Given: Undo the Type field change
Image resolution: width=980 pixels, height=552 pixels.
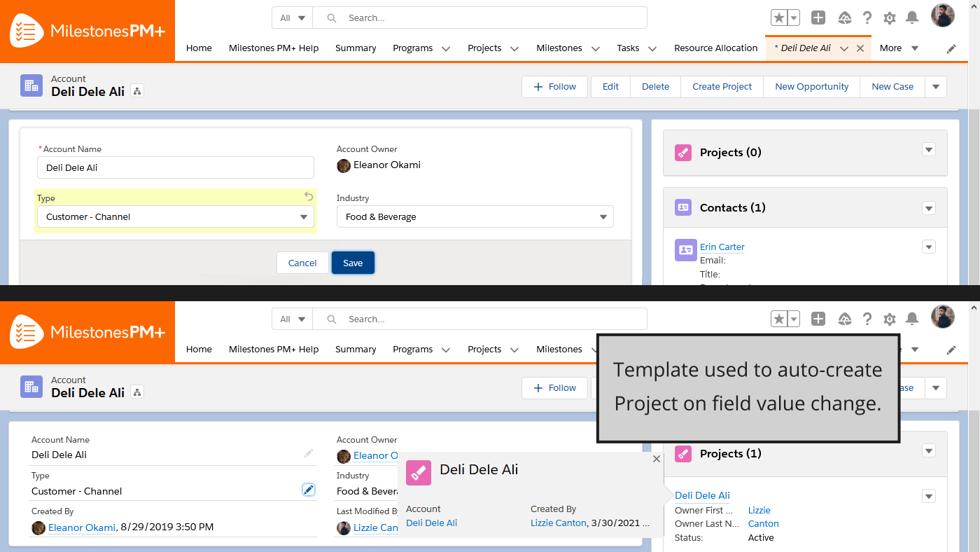Looking at the screenshot, I should (309, 197).
